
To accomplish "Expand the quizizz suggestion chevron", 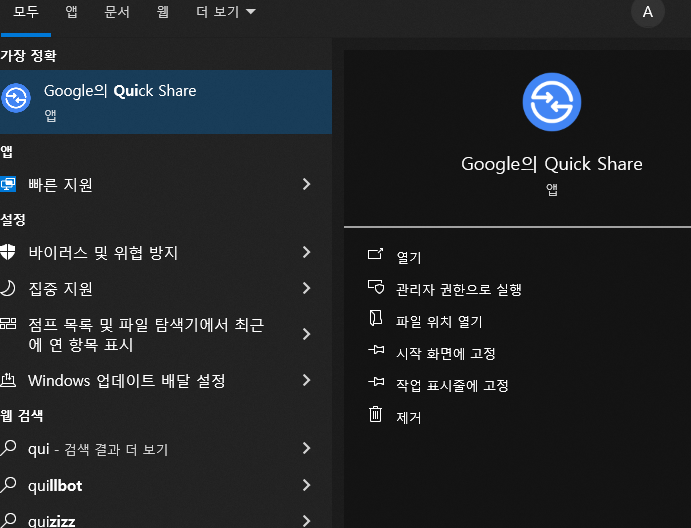I will [x=307, y=521].
